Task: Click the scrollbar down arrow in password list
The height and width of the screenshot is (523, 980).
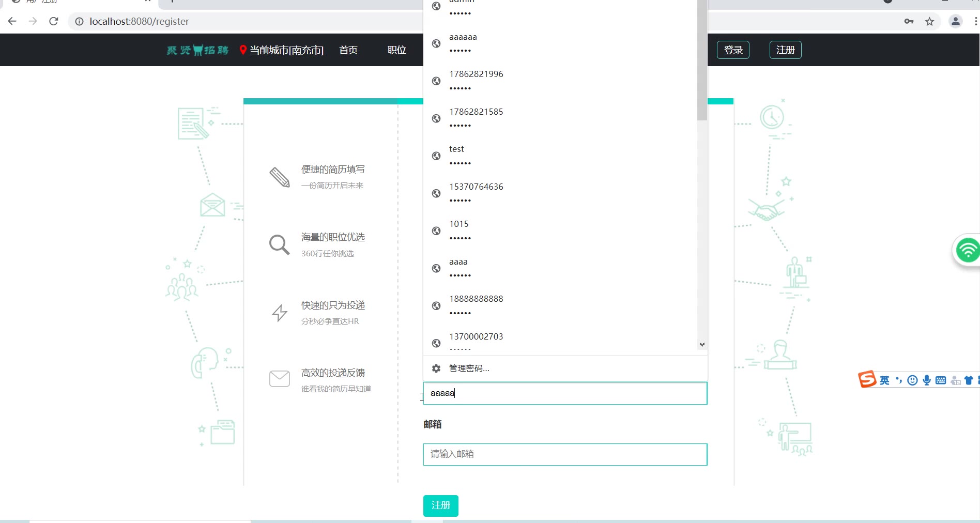Action: point(702,344)
